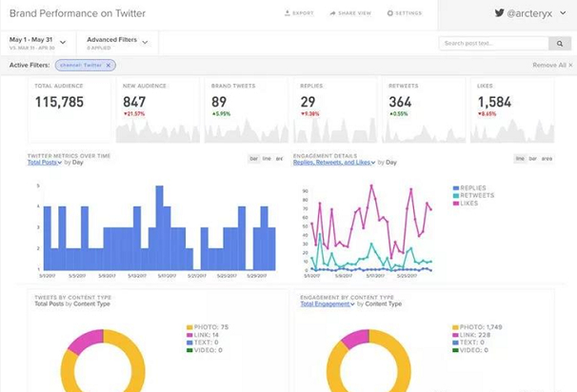Click the Photo: 1,749 legend swatch

tap(455, 327)
